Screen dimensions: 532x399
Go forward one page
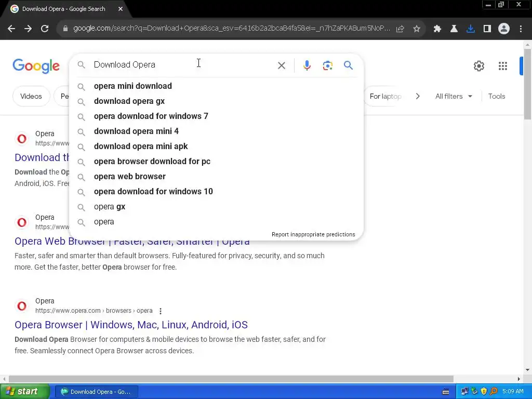tap(28, 29)
